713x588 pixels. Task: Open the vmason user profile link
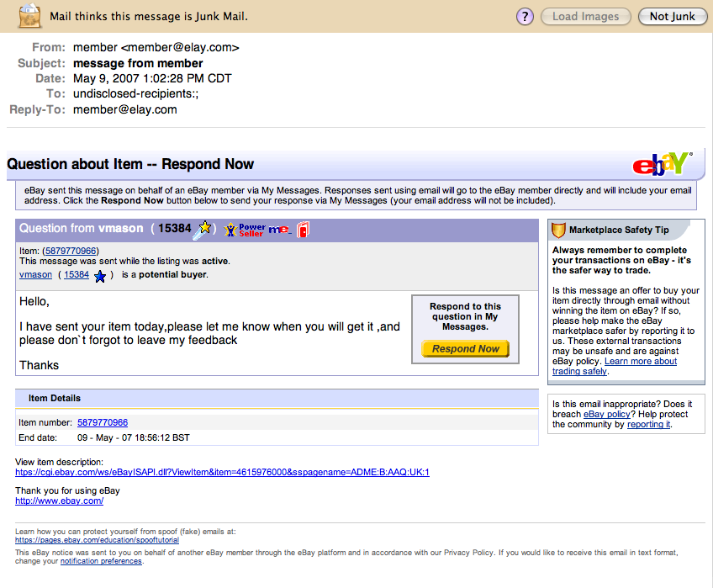pos(35,274)
